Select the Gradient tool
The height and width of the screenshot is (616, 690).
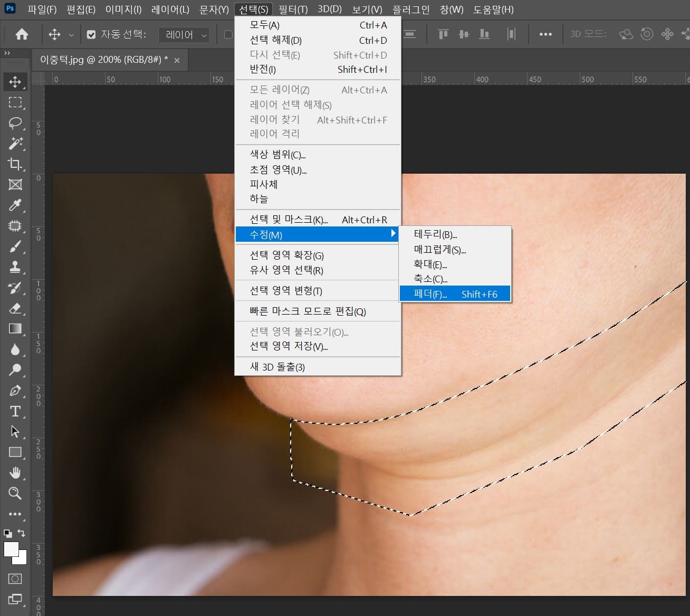pos(15,329)
